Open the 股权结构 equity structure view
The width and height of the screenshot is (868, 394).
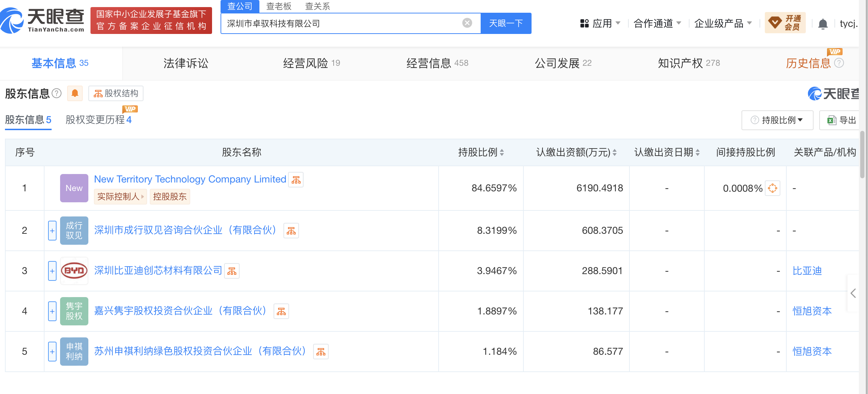[116, 93]
